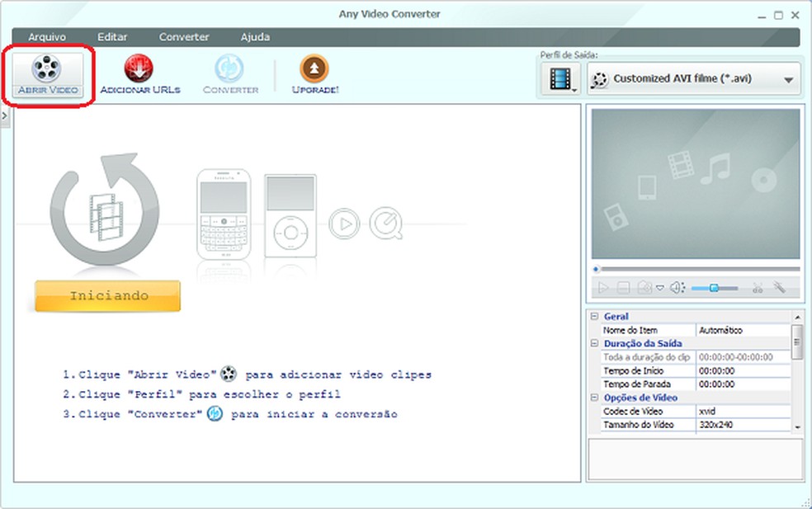
Task: Close the Any Video Converter window
Action: pos(795,16)
